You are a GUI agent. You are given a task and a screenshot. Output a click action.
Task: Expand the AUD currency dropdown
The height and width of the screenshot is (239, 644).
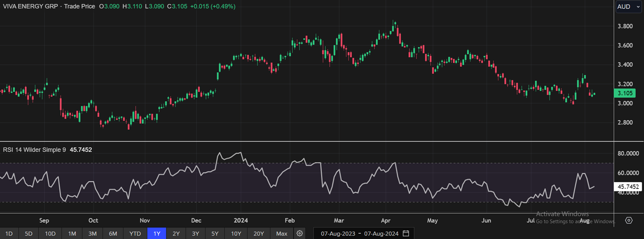click(628, 7)
